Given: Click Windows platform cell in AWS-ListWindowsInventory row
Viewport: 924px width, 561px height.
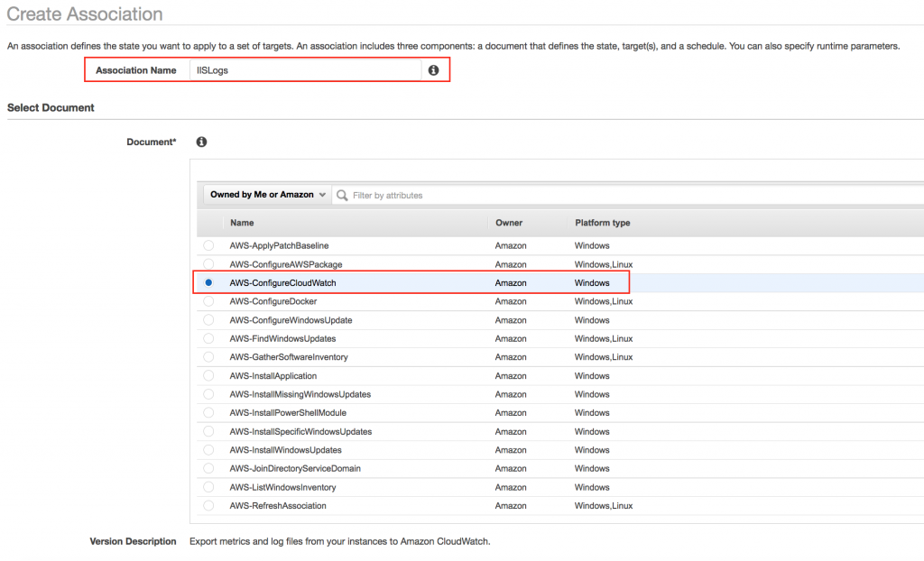Looking at the screenshot, I should (592, 487).
